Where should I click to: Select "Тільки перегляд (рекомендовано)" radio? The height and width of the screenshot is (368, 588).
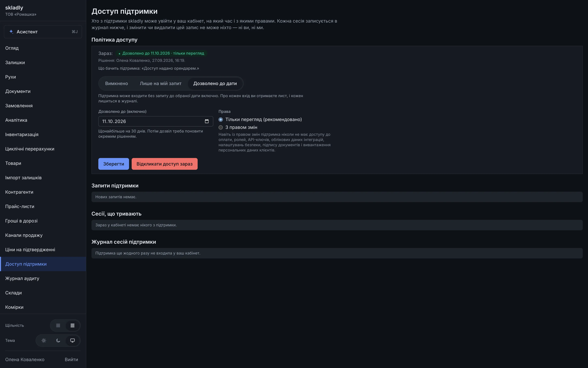(221, 120)
